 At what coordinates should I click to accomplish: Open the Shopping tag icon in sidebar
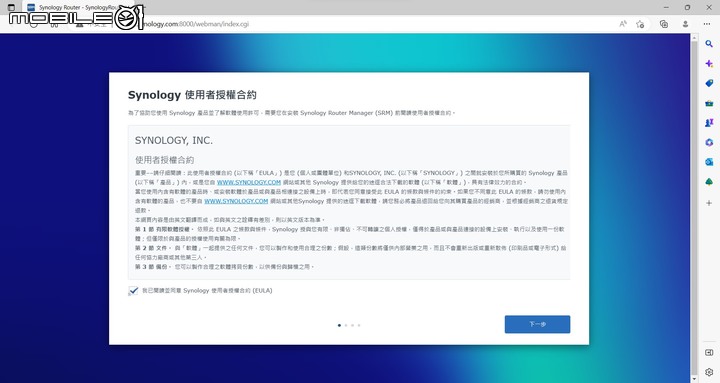(x=709, y=83)
